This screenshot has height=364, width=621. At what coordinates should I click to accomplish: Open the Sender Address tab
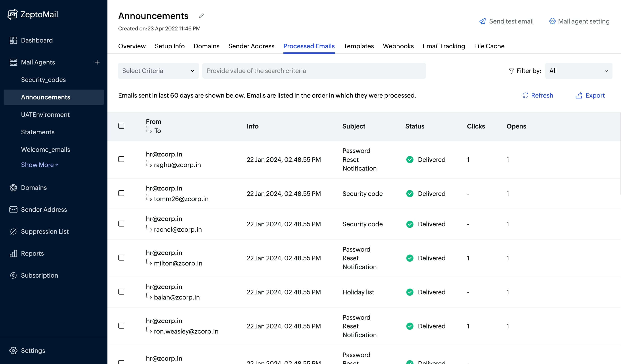(251, 46)
